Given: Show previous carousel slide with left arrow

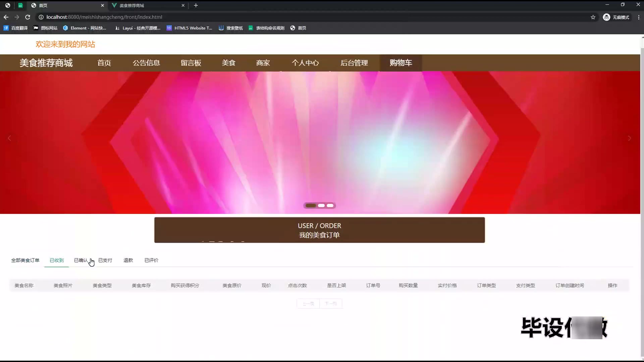Looking at the screenshot, I should (9, 138).
